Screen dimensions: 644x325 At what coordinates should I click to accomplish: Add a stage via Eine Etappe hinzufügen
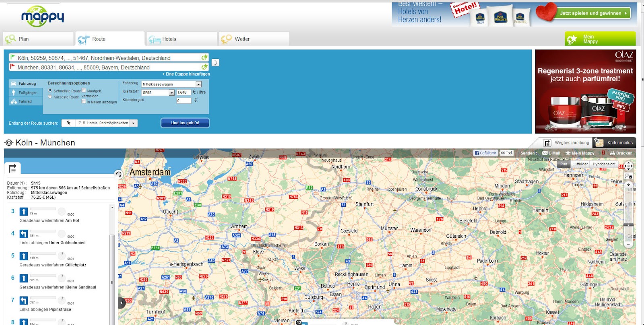(x=186, y=74)
